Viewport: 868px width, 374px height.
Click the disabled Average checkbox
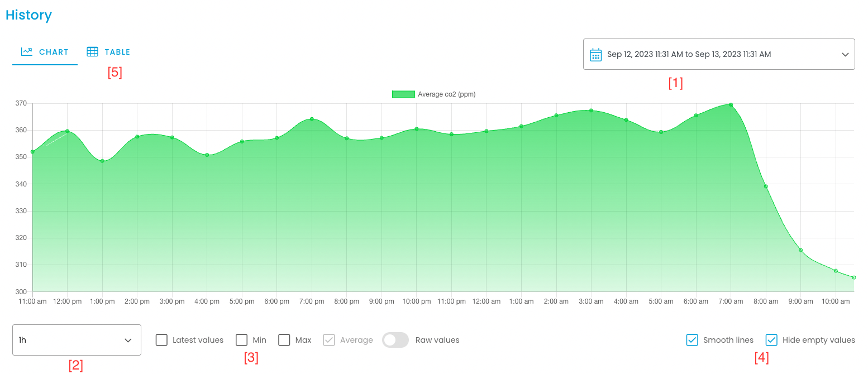click(329, 339)
